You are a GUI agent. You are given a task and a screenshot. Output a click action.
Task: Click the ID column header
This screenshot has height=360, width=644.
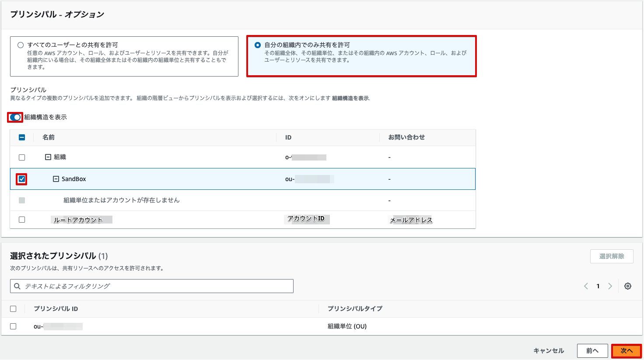tap(288, 137)
